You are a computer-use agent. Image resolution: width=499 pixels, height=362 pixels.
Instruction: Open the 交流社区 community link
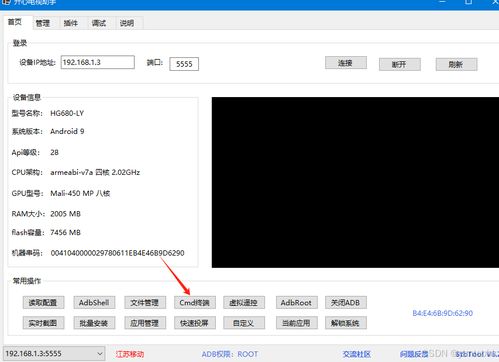pyautogui.click(x=357, y=354)
